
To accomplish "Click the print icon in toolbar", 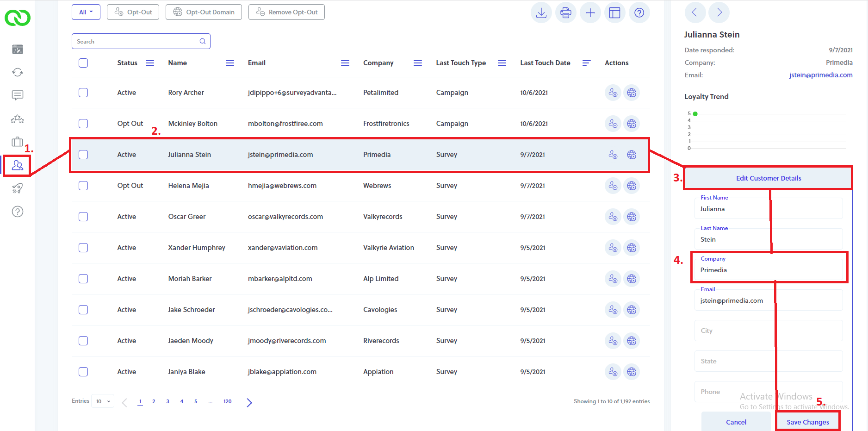I will tap(565, 12).
